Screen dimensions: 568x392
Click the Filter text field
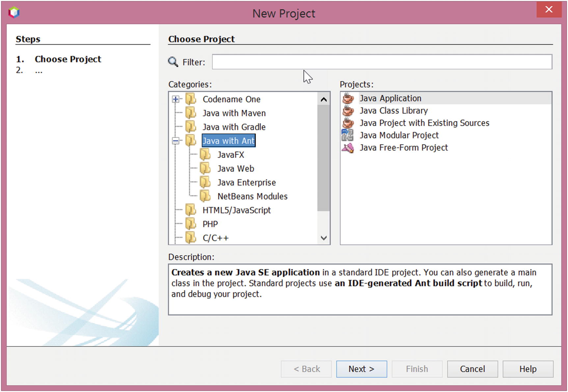click(382, 62)
